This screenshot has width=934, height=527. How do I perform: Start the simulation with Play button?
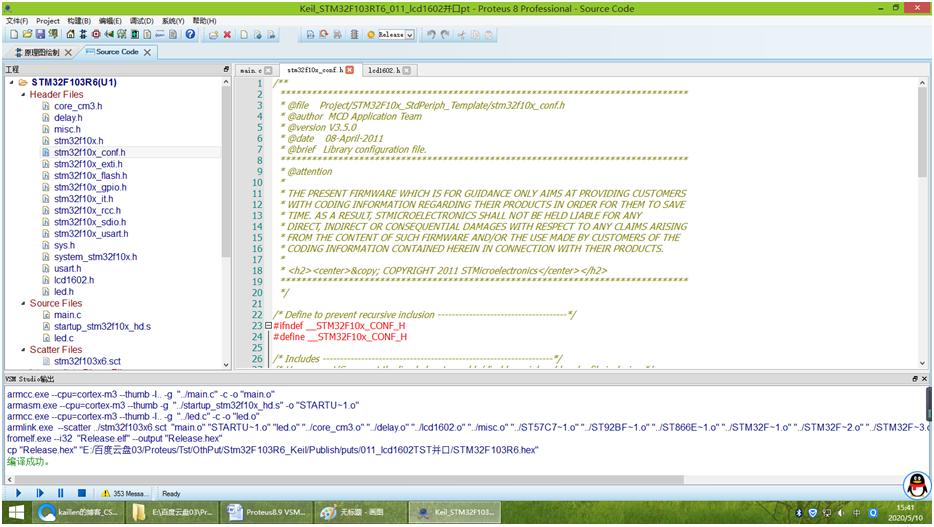tap(18, 493)
